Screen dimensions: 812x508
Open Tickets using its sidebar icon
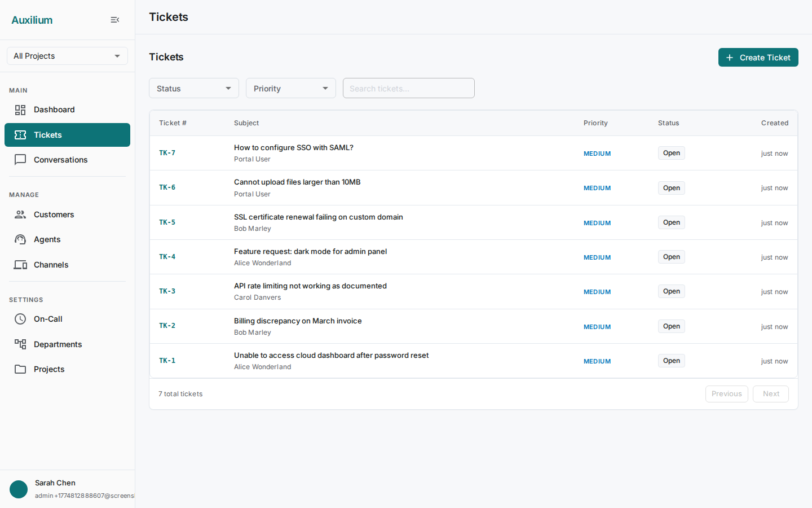[x=20, y=135]
